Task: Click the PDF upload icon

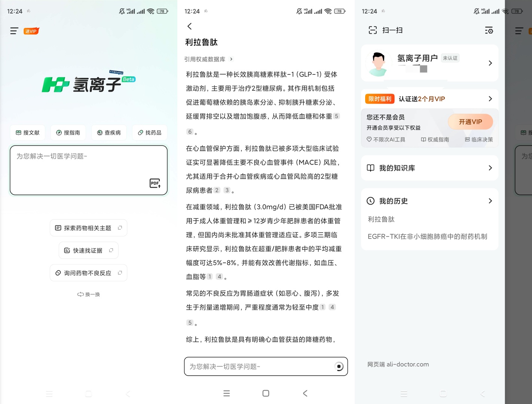Action: click(x=155, y=183)
